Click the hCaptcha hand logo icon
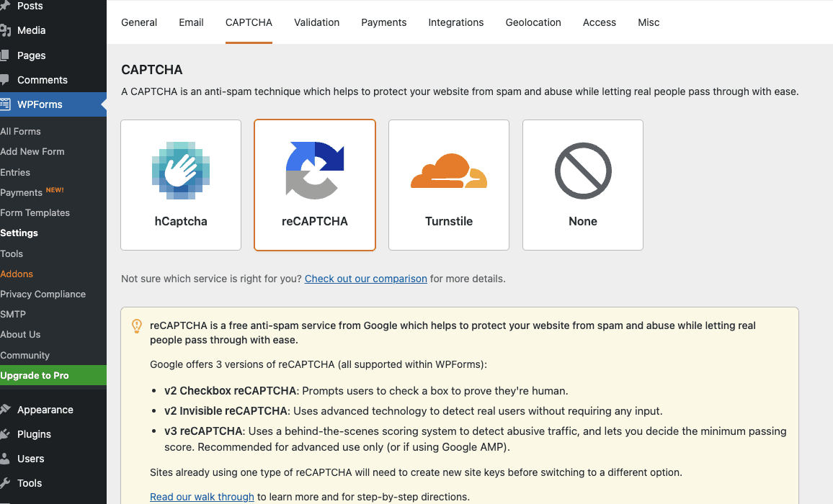 [x=181, y=171]
